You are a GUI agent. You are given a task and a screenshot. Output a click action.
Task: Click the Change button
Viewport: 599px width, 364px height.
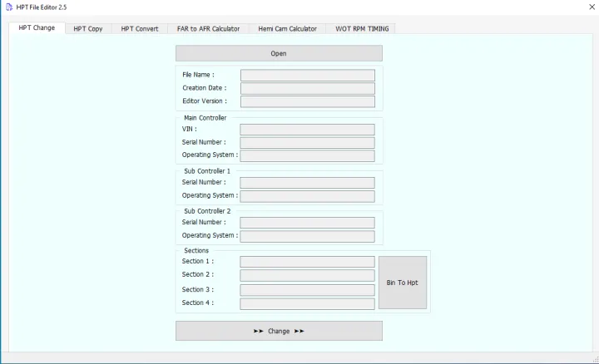[x=279, y=331]
